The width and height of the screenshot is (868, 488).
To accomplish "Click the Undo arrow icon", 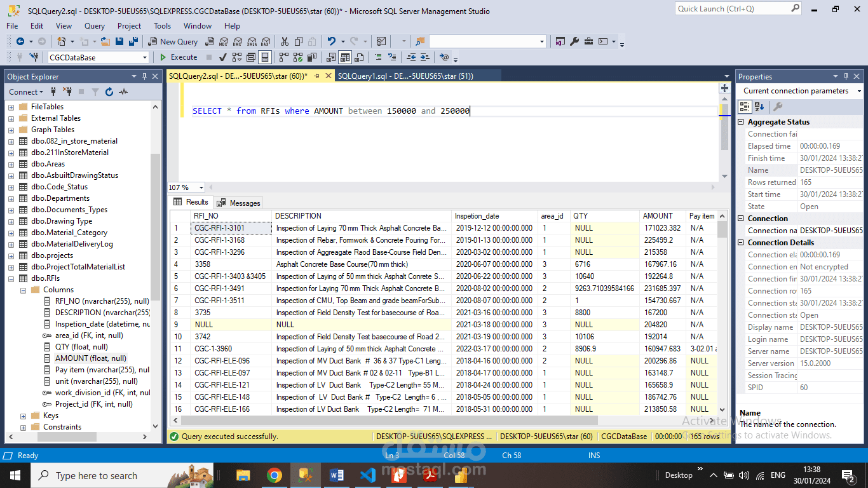I will coord(331,41).
